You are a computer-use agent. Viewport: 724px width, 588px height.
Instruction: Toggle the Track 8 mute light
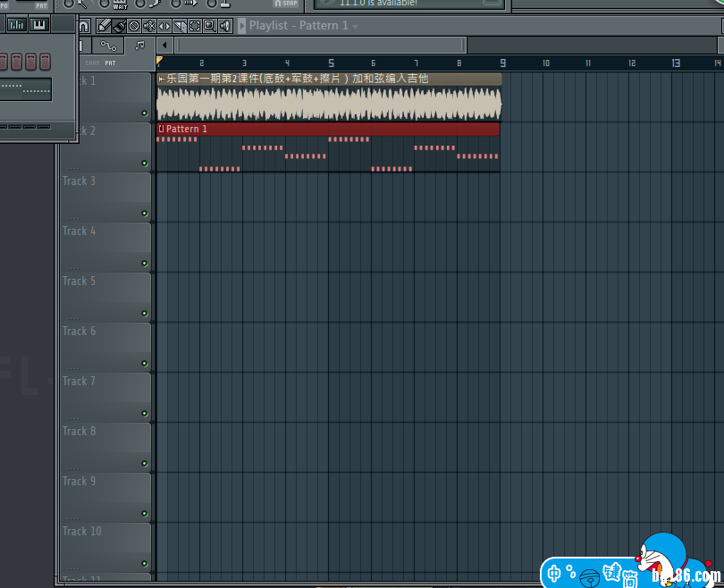(144, 464)
